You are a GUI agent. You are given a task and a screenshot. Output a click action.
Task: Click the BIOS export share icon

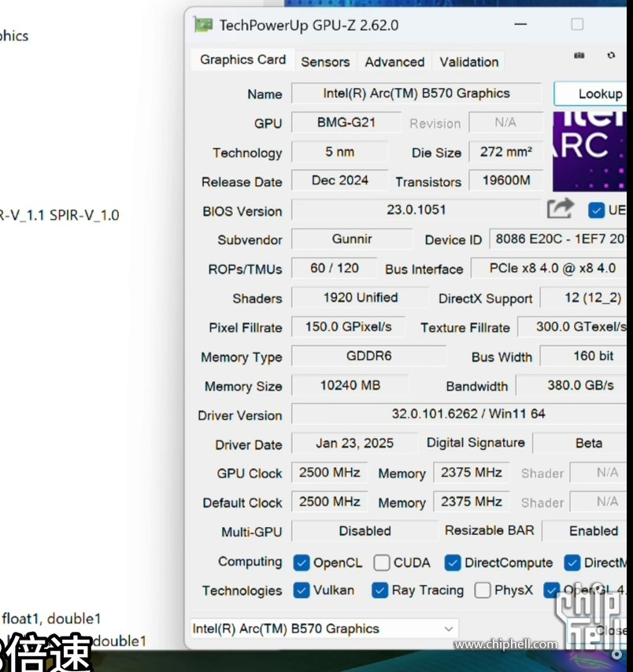561,209
